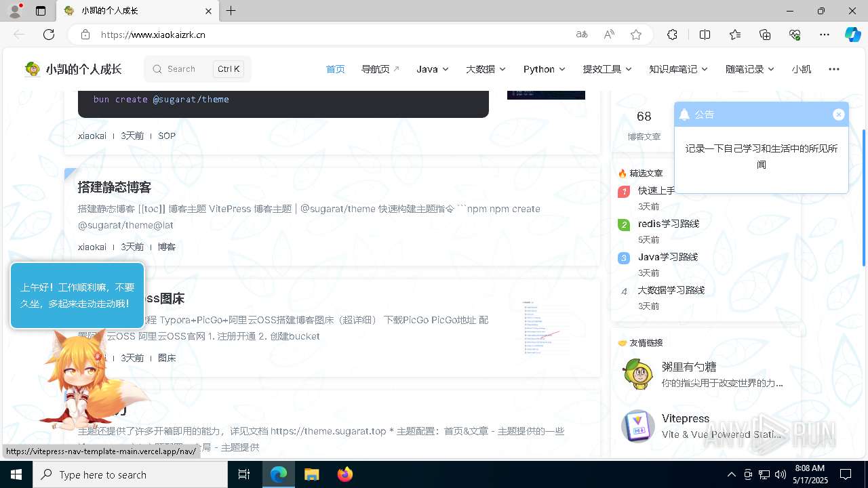Expand the 大数据 dropdown menu

click(486, 69)
